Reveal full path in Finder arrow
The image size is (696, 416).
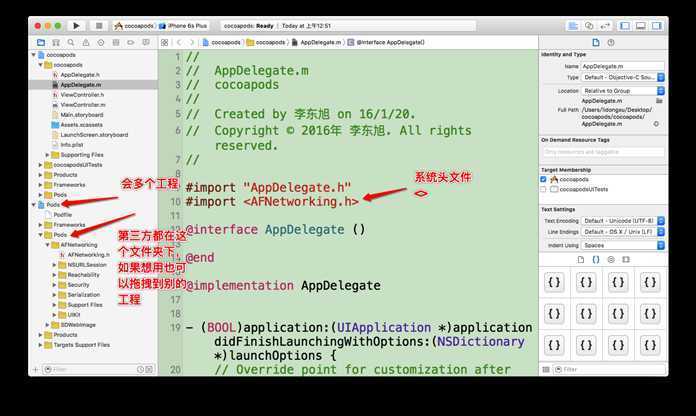click(x=656, y=124)
